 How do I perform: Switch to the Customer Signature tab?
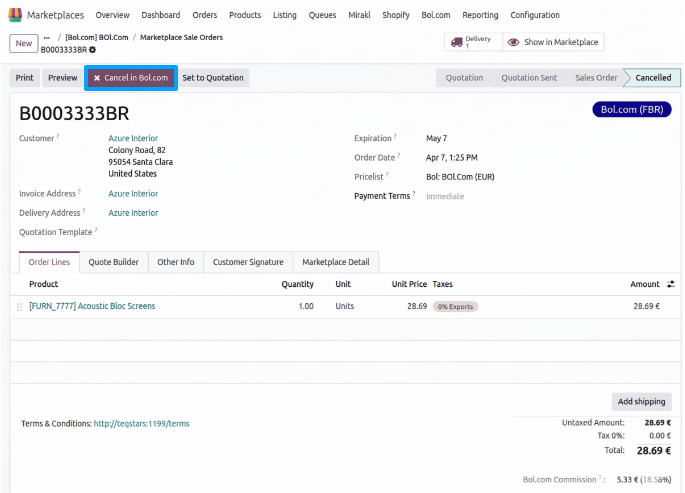248,262
